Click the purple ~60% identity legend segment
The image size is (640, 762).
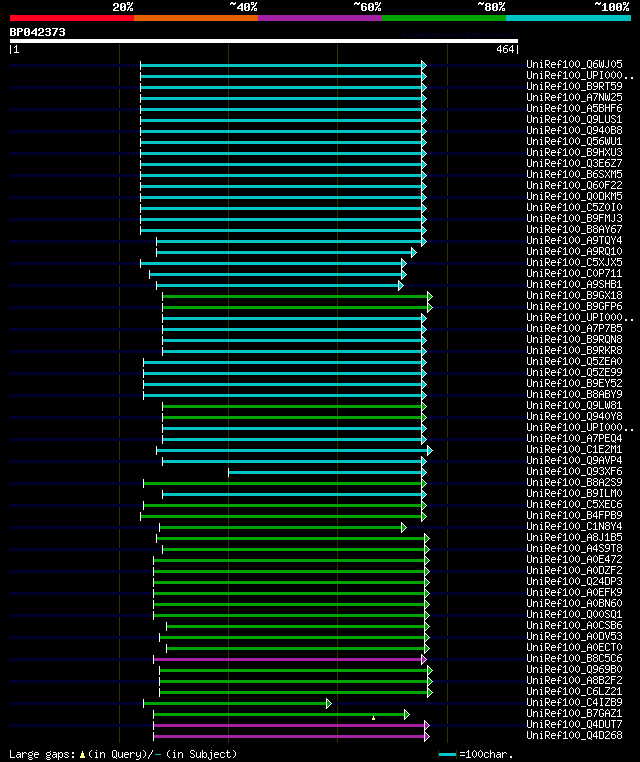click(320, 18)
